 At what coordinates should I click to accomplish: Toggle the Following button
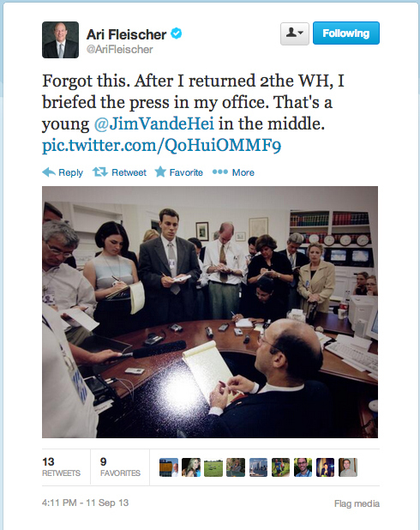[x=346, y=33]
